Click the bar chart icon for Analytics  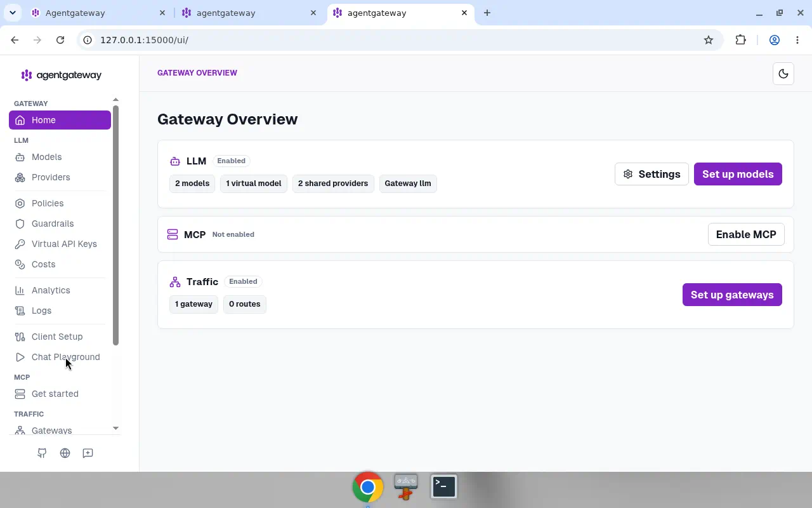pyautogui.click(x=20, y=290)
